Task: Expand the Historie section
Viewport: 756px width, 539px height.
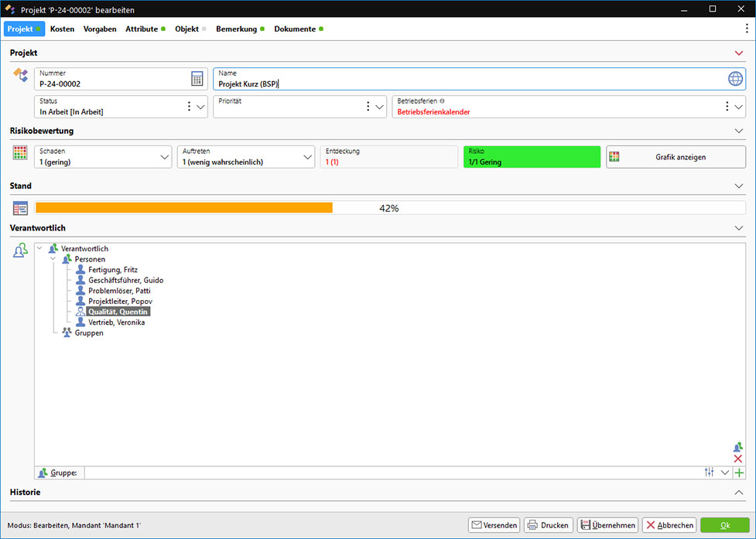Action: [x=738, y=492]
